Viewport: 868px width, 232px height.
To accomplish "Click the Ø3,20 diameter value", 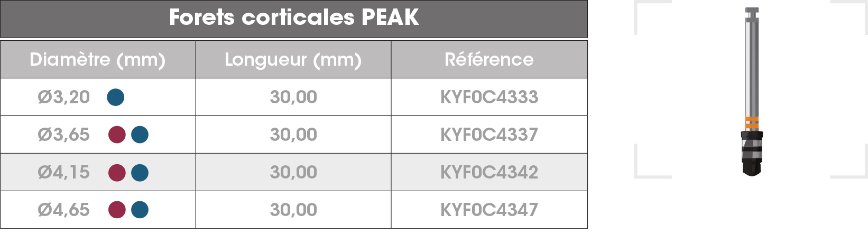I will 63,97.
